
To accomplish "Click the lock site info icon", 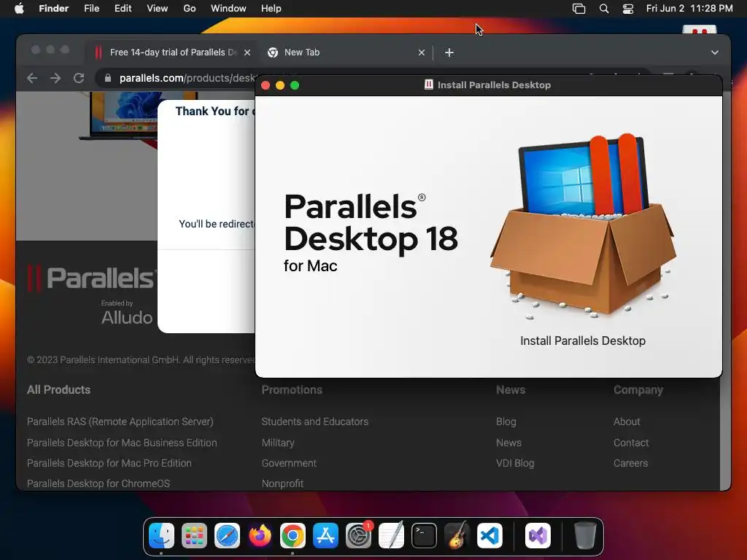I will point(108,78).
